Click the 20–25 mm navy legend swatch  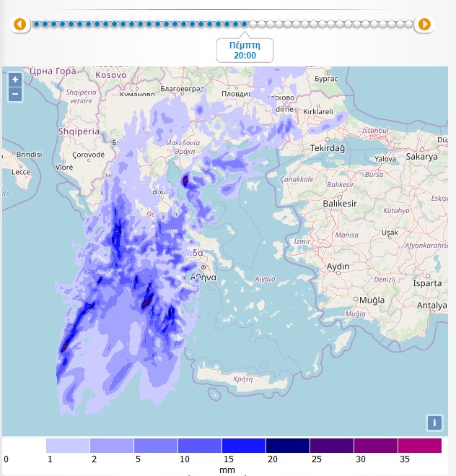coord(288,445)
